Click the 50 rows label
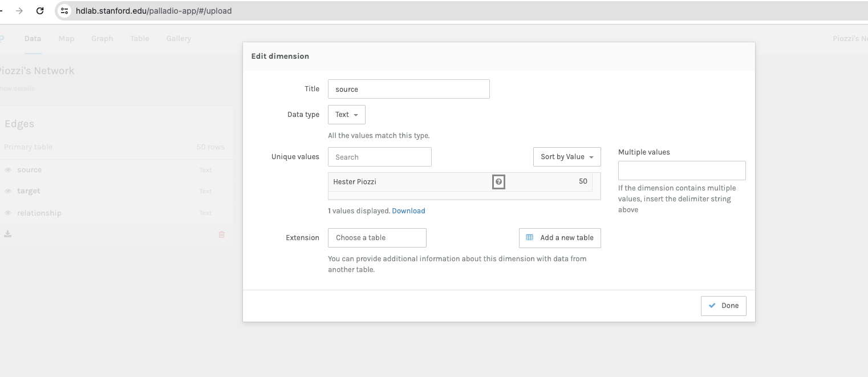Viewport: 868px width, 377px height. pos(210,147)
